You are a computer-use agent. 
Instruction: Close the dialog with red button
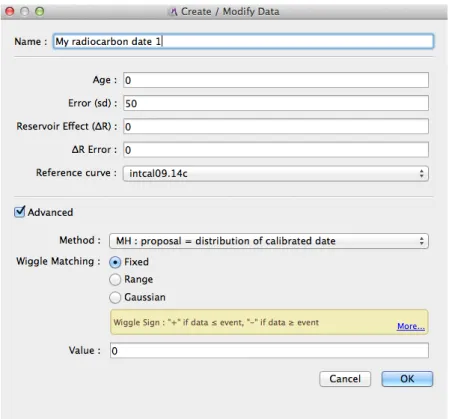tap(10, 12)
